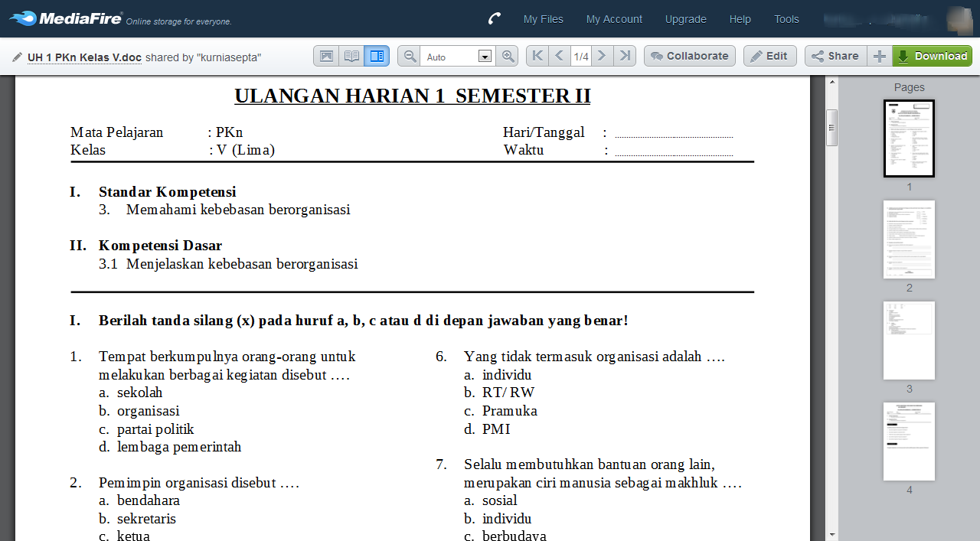Click the phone icon in top bar
Image resolution: width=980 pixels, height=541 pixels.
pos(494,19)
